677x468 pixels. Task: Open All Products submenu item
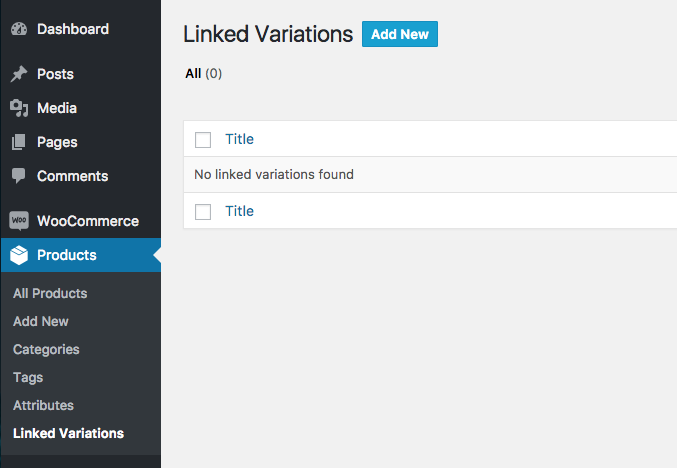click(x=50, y=293)
